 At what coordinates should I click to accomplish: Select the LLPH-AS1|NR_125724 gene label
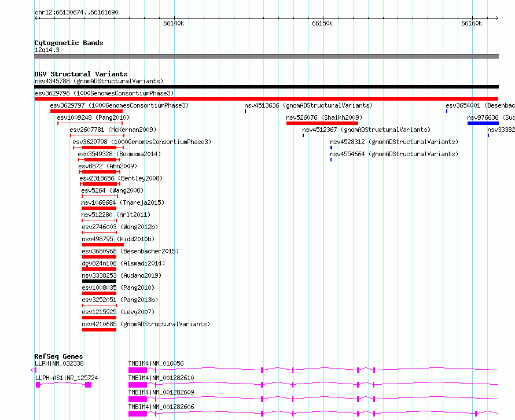pyautogui.click(x=67, y=378)
